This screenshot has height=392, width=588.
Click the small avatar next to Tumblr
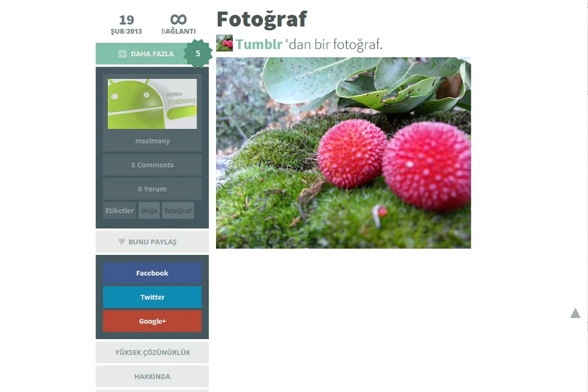click(224, 43)
